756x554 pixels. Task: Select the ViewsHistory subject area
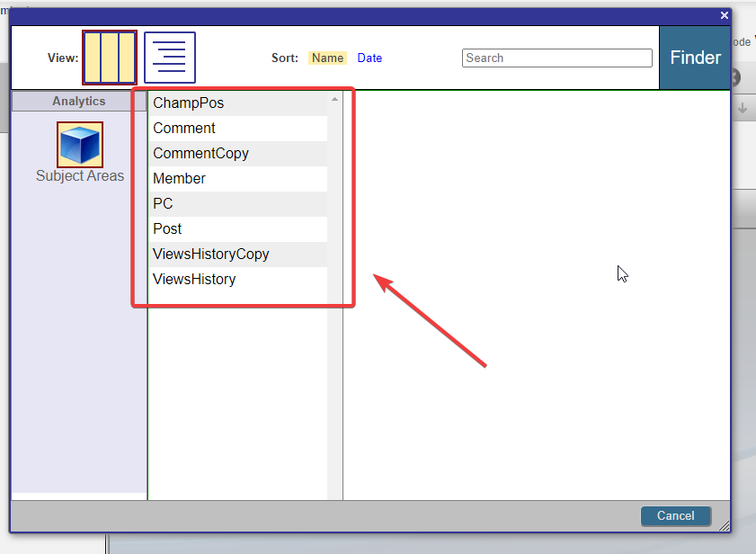(238, 280)
